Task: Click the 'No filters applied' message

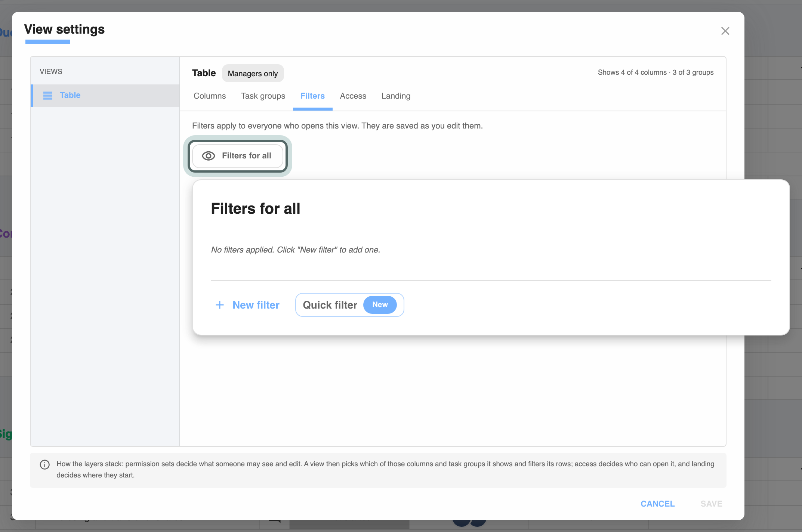Action: [x=296, y=250]
